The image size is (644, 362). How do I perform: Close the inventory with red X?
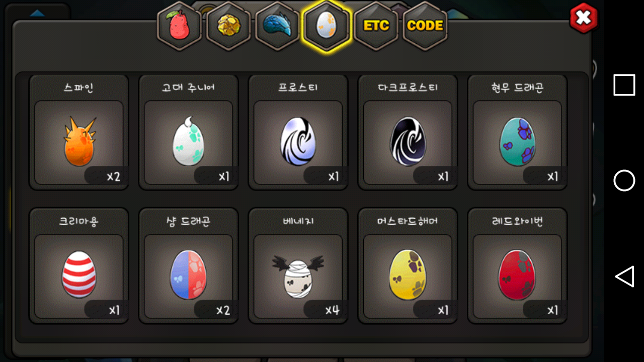pyautogui.click(x=584, y=19)
